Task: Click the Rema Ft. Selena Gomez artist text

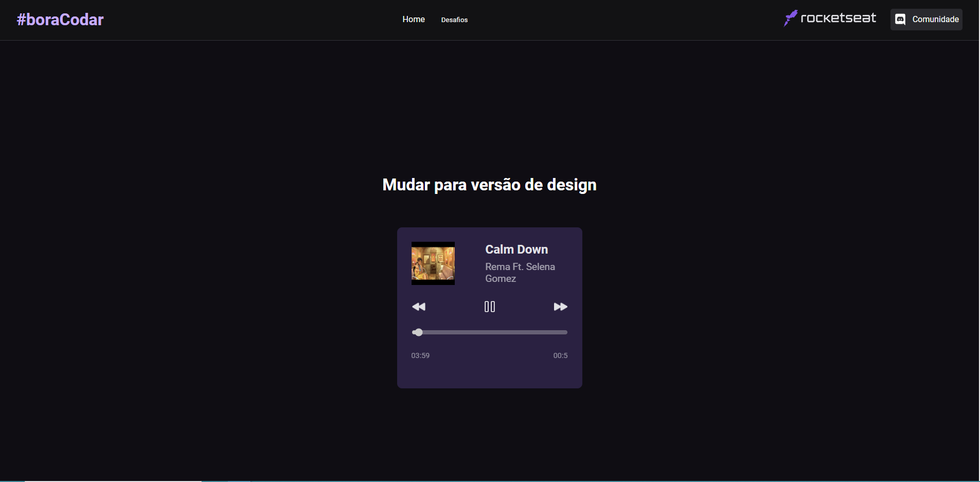Action: 520,273
